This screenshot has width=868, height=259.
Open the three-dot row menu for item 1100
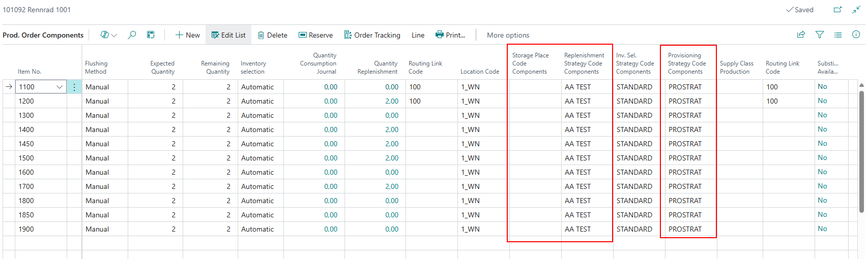click(74, 87)
